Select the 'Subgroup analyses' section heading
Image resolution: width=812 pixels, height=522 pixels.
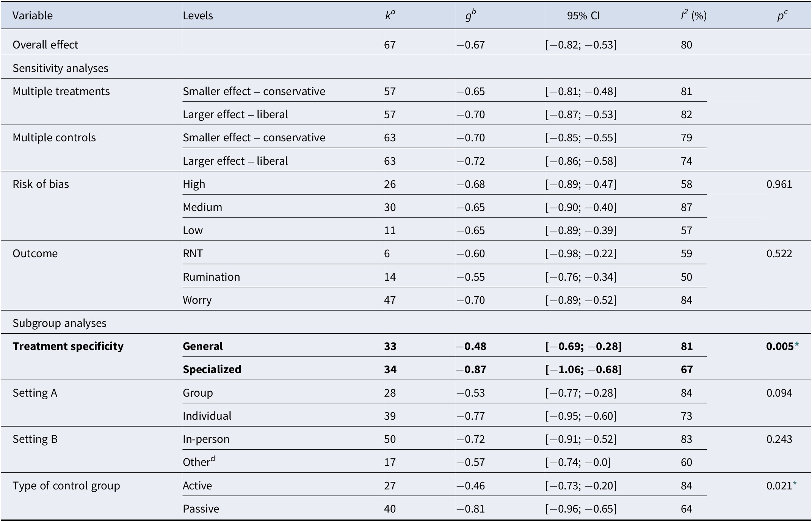[60, 323]
